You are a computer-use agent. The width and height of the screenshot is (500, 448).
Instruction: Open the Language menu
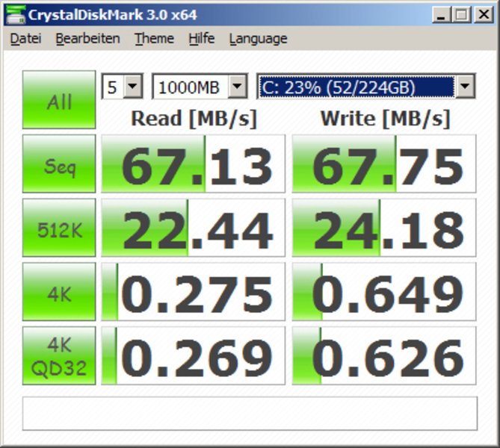(258, 39)
